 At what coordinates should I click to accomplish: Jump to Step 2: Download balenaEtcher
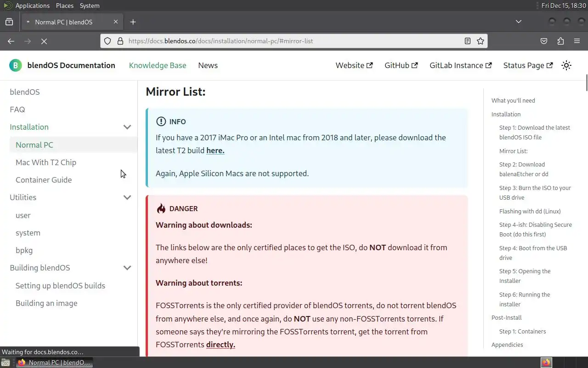[x=524, y=169]
